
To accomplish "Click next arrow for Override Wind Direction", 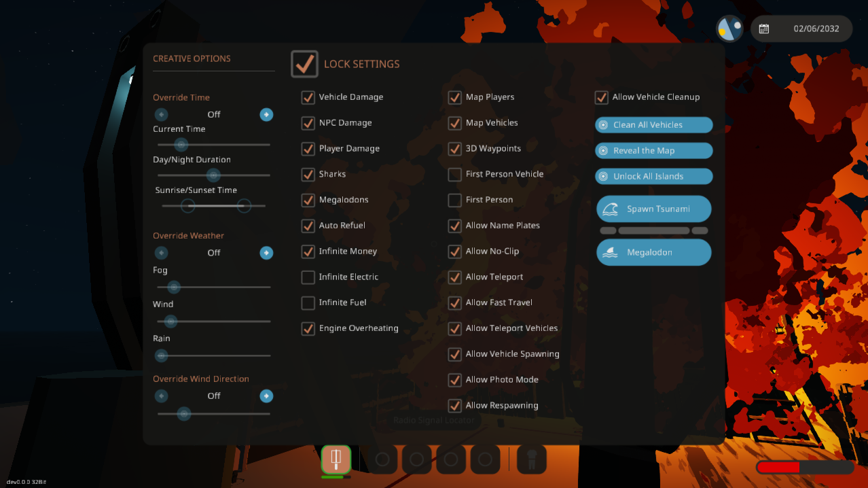I will (267, 396).
